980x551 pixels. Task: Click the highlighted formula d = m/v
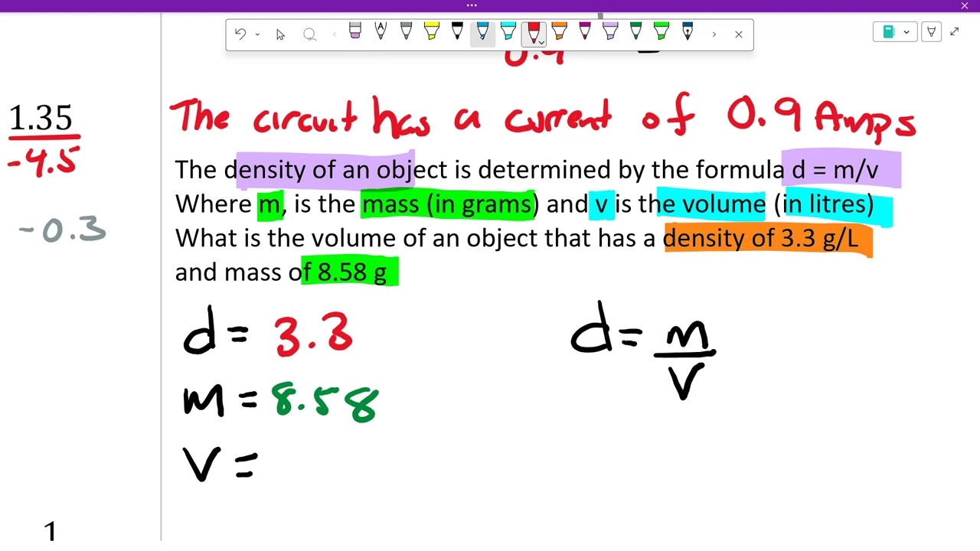pyautogui.click(x=835, y=169)
